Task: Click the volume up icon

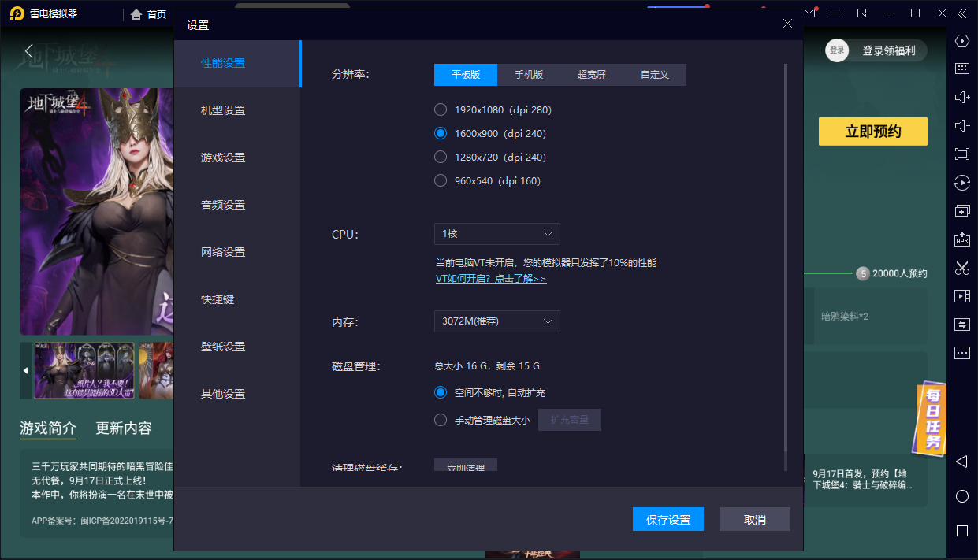Action: coord(961,97)
